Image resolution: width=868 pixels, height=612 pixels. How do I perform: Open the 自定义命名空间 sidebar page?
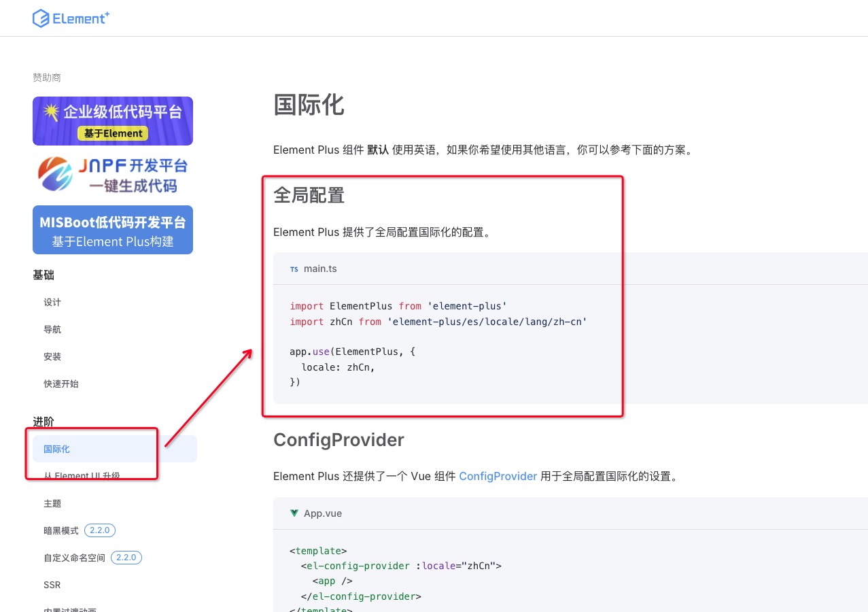click(x=74, y=558)
